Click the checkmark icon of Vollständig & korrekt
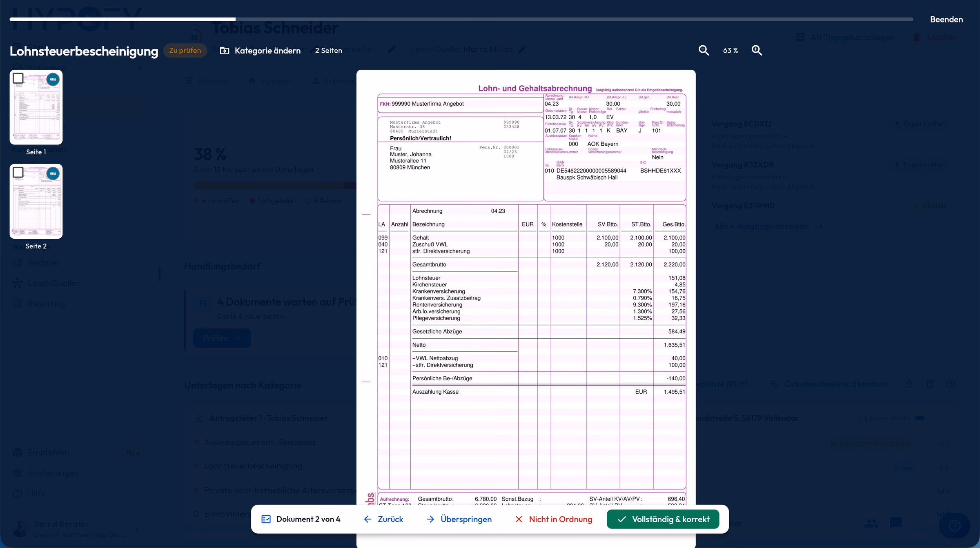The height and width of the screenshot is (548, 980). (622, 519)
